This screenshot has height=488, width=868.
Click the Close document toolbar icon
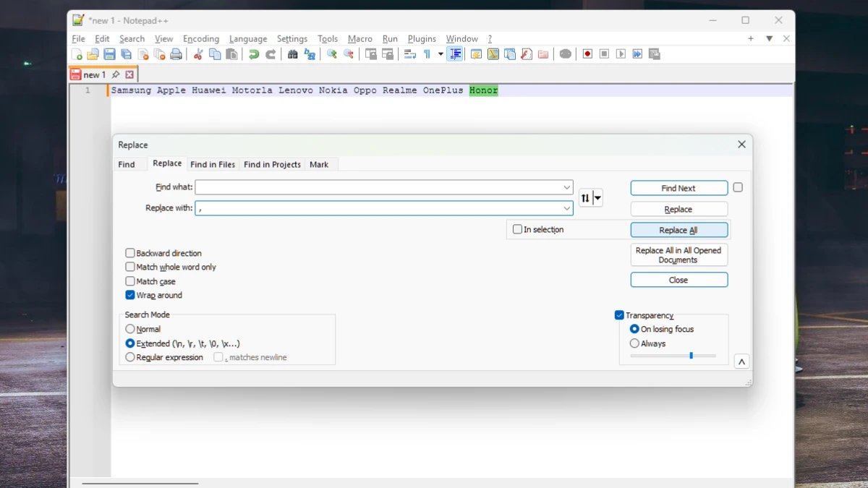pyautogui.click(x=143, y=54)
